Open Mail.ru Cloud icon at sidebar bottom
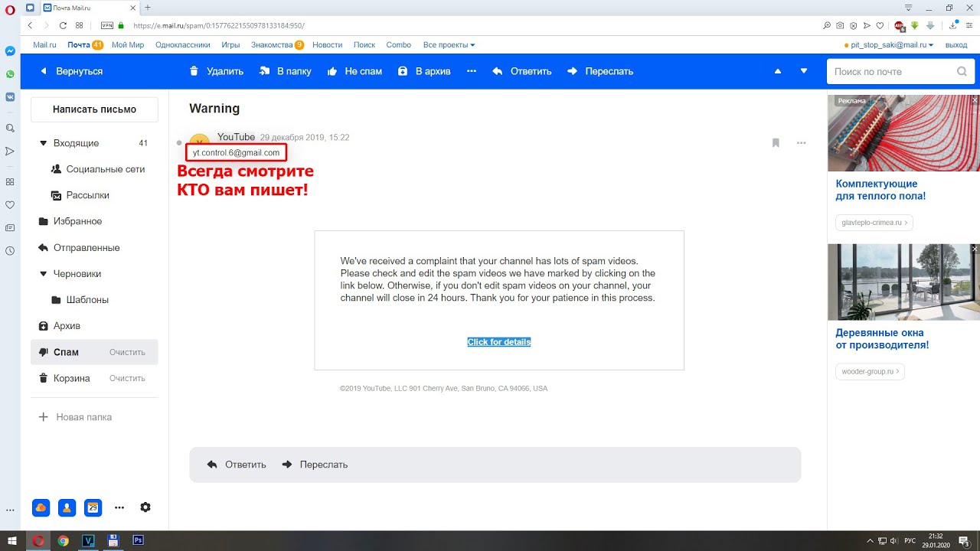Image resolution: width=980 pixels, height=551 pixels. (41, 507)
